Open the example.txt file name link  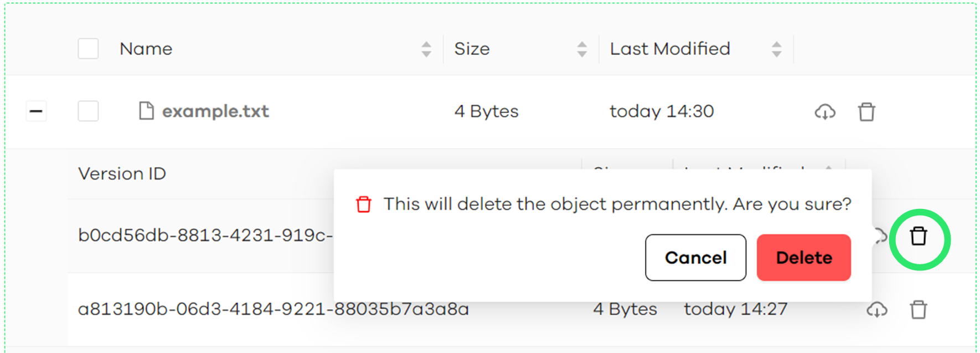[x=215, y=111]
